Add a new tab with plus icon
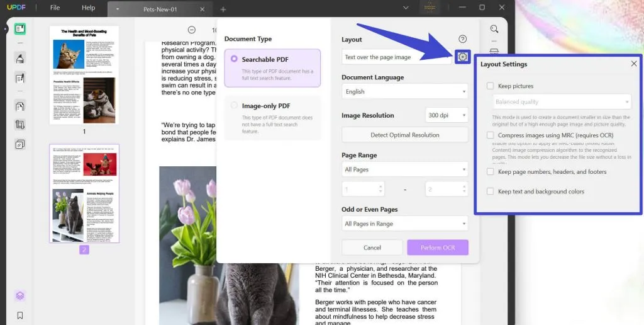This screenshot has width=644, height=325. pyautogui.click(x=223, y=9)
